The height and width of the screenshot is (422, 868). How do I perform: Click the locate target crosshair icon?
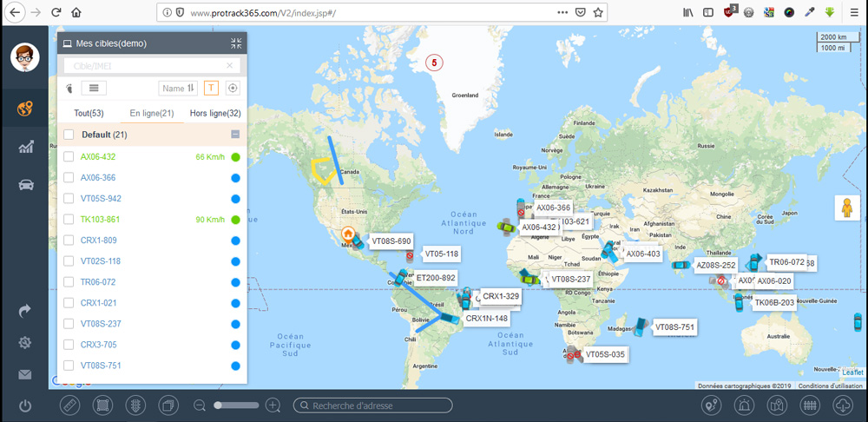coord(233,88)
